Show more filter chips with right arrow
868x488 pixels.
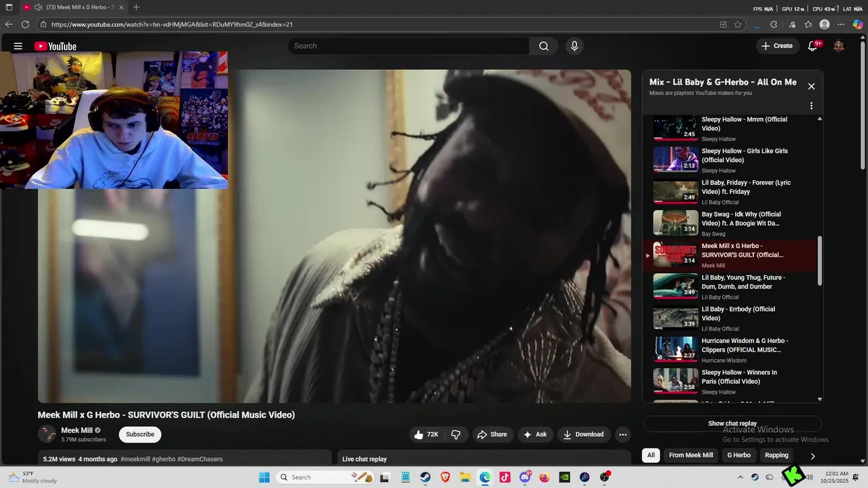point(812,455)
